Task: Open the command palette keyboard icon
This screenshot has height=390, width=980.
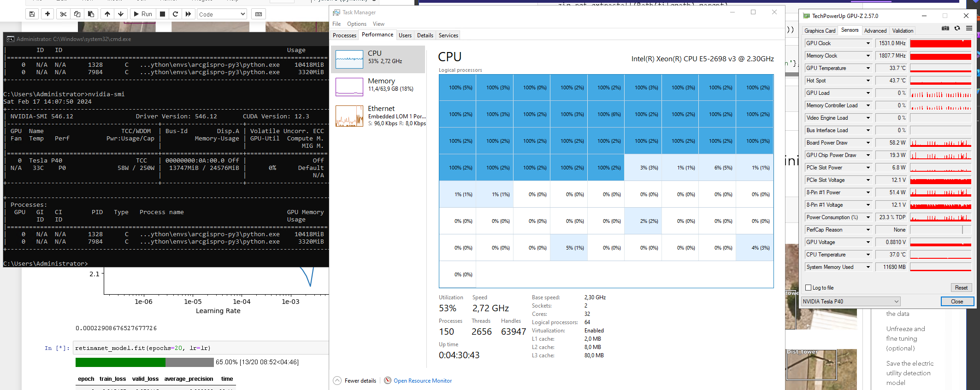Action: point(259,14)
